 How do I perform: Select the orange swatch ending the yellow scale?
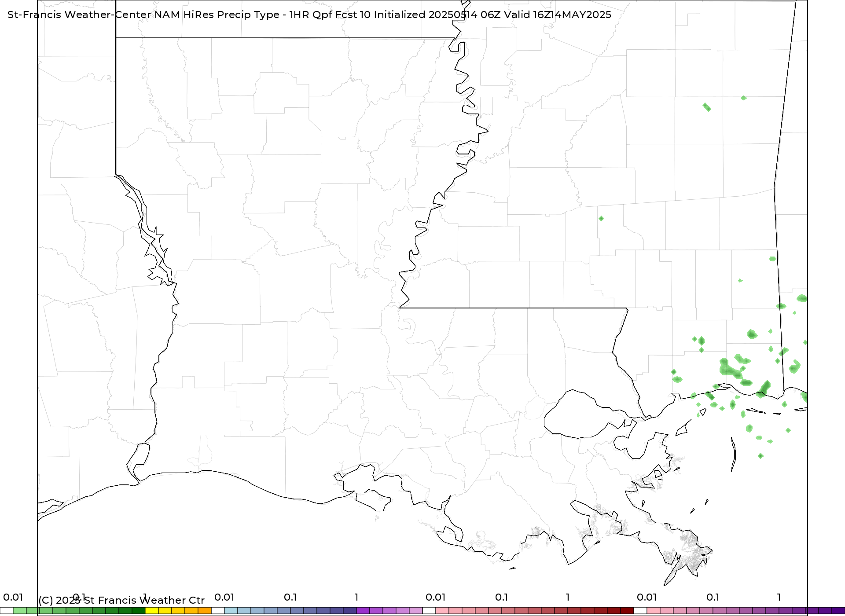tap(205, 610)
